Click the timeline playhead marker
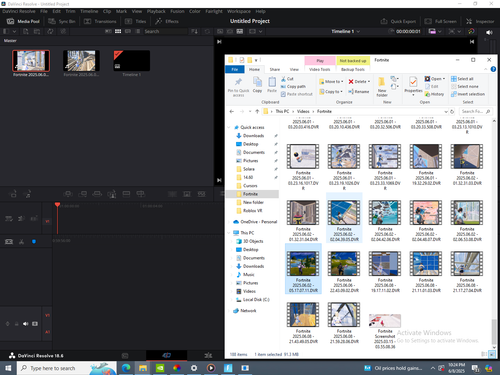This screenshot has height=375, width=500. pyautogui.click(x=57, y=204)
